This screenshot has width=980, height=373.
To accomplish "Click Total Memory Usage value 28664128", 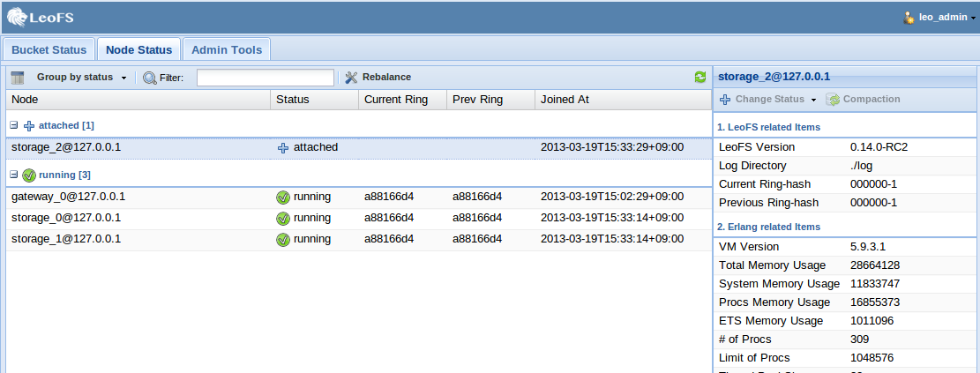I will coord(875,265).
